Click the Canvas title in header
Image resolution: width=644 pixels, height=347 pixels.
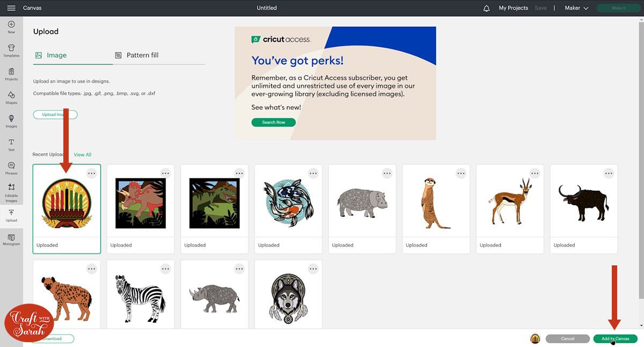[x=32, y=8]
